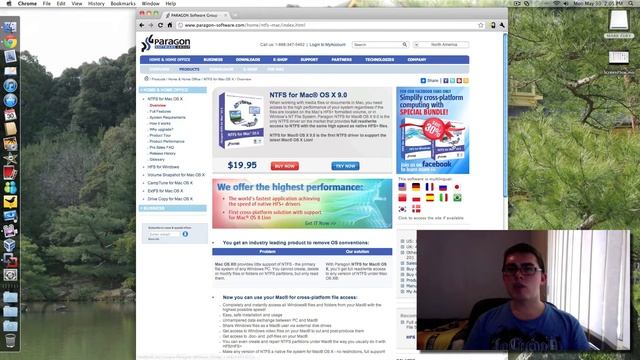Image resolution: width=640 pixels, height=360 pixels.
Task: Click the Chrome address bar URL
Action: coord(245,25)
